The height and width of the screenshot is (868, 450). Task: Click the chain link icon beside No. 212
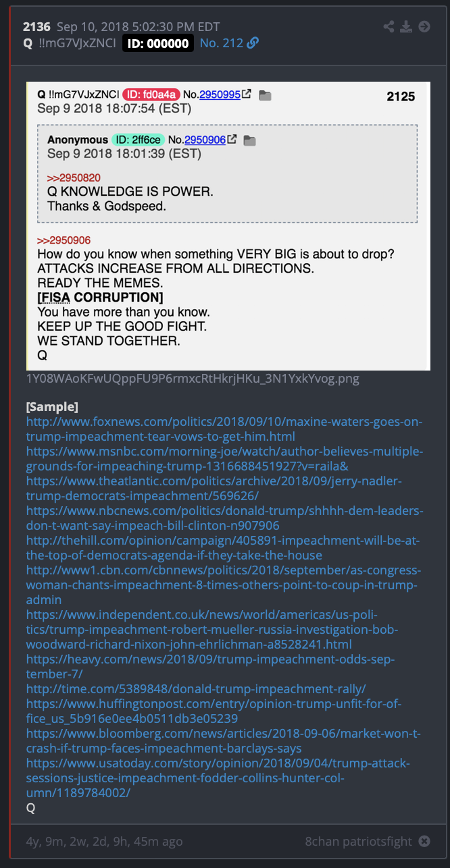click(253, 43)
